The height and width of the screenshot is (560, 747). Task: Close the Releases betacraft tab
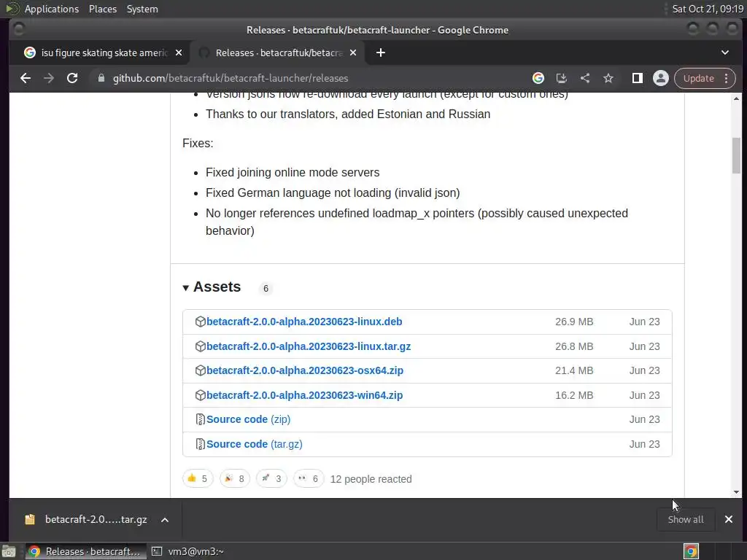point(353,52)
